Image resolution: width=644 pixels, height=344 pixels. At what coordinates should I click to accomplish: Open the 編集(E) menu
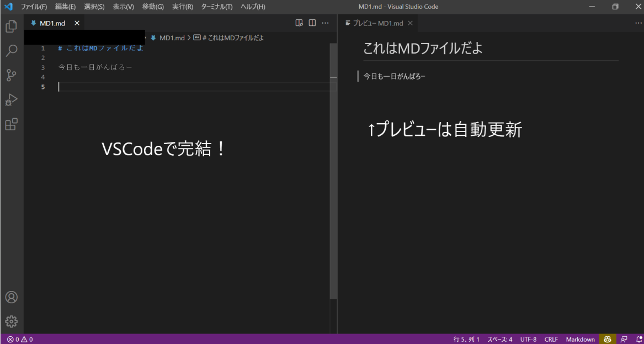(65, 7)
